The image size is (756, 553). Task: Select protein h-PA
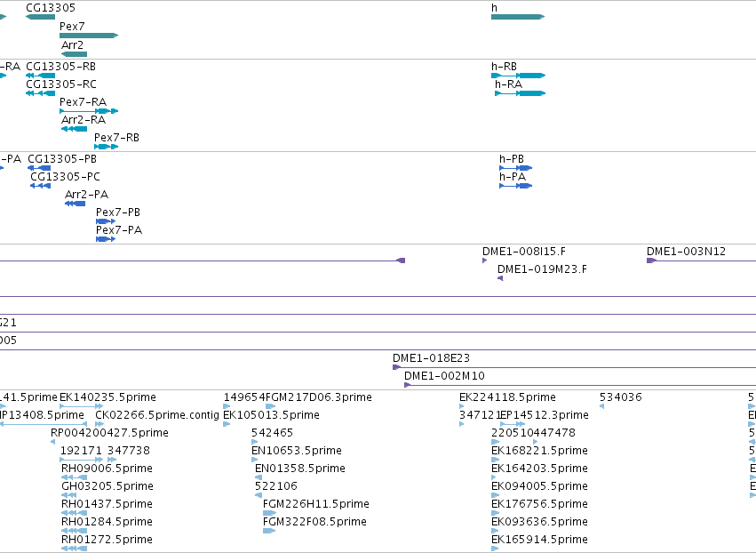(516, 186)
